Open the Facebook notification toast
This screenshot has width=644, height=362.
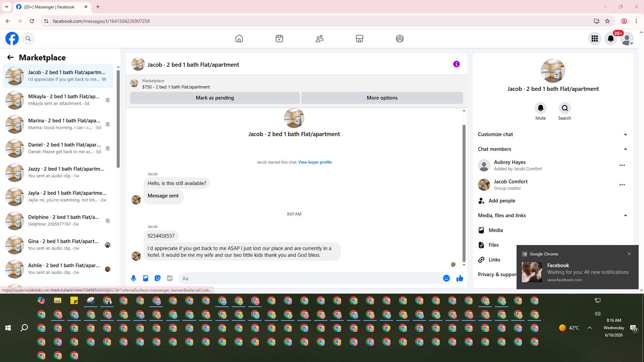click(x=578, y=267)
